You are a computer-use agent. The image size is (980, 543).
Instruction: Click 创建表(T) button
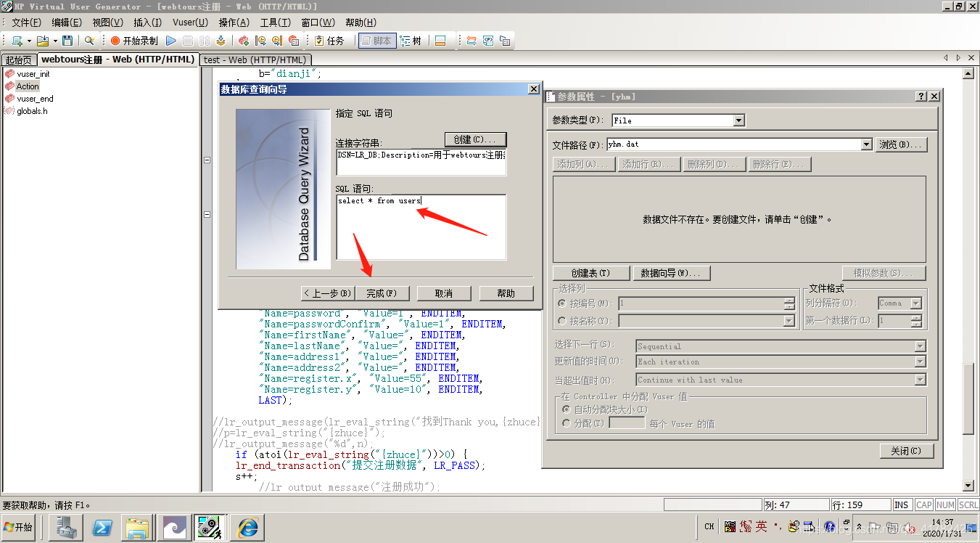point(590,273)
